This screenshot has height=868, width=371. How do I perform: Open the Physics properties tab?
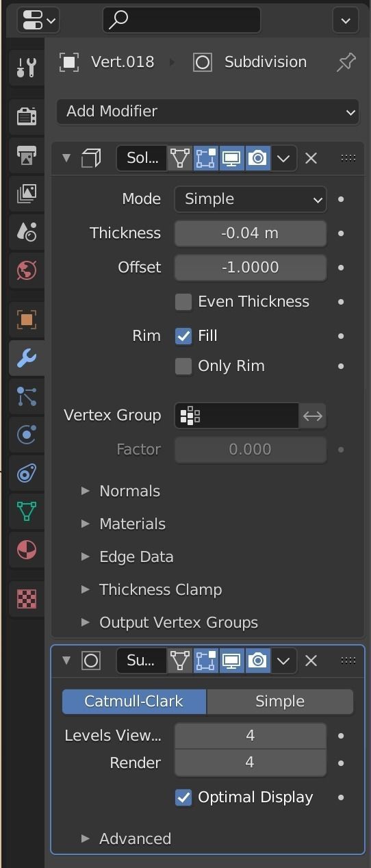(26, 435)
